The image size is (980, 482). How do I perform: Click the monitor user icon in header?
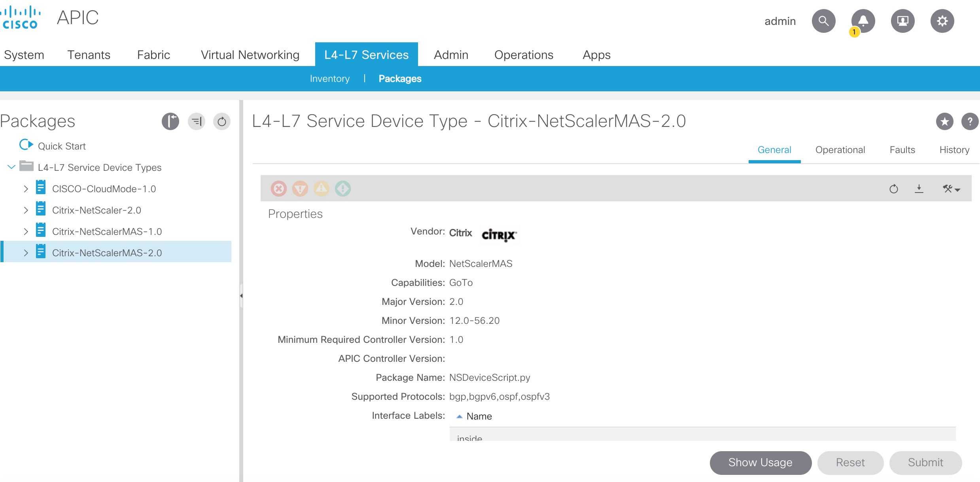pyautogui.click(x=902, y=21)
